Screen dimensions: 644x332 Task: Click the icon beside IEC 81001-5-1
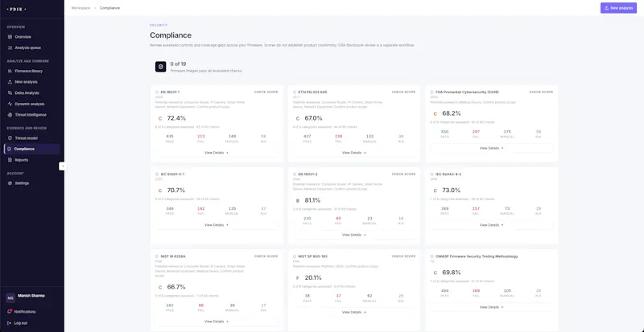point(157,174)
